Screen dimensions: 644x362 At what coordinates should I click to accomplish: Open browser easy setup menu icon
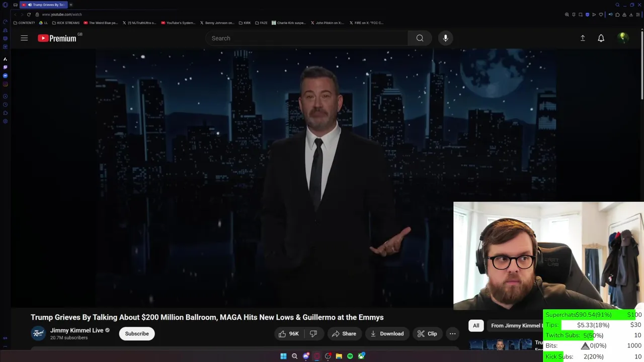(638, 15)
